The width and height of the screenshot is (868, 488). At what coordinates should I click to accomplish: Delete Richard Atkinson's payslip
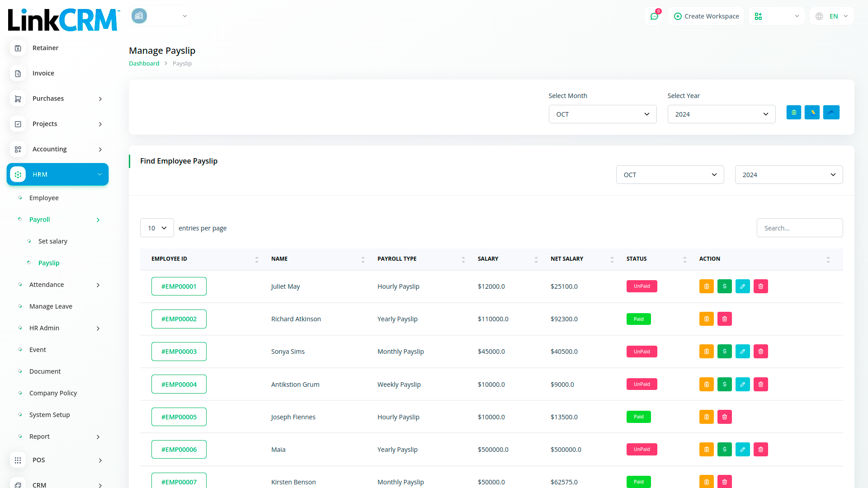coord(724,319)
